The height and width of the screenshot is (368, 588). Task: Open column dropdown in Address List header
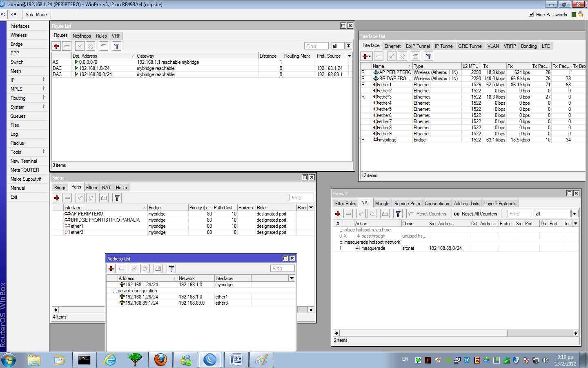[292, 278]
